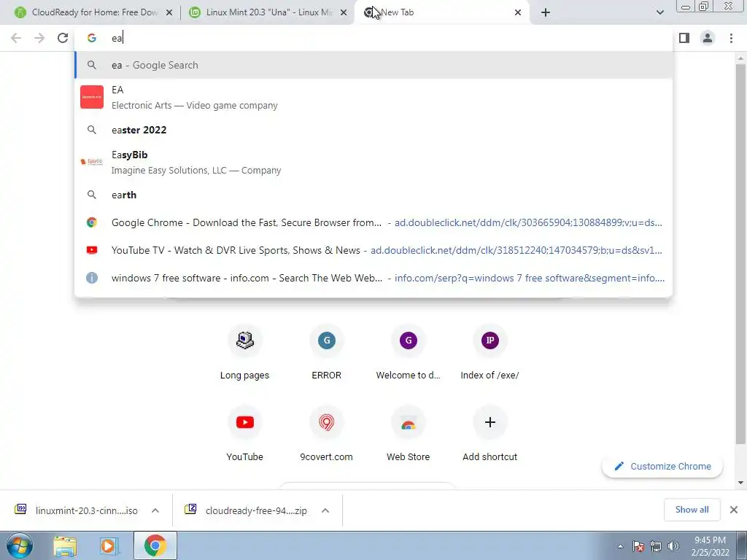The image size is (747, 560).
Task: Open the tab search chevron
Action: pyautogui.click(x=659, y=12)
